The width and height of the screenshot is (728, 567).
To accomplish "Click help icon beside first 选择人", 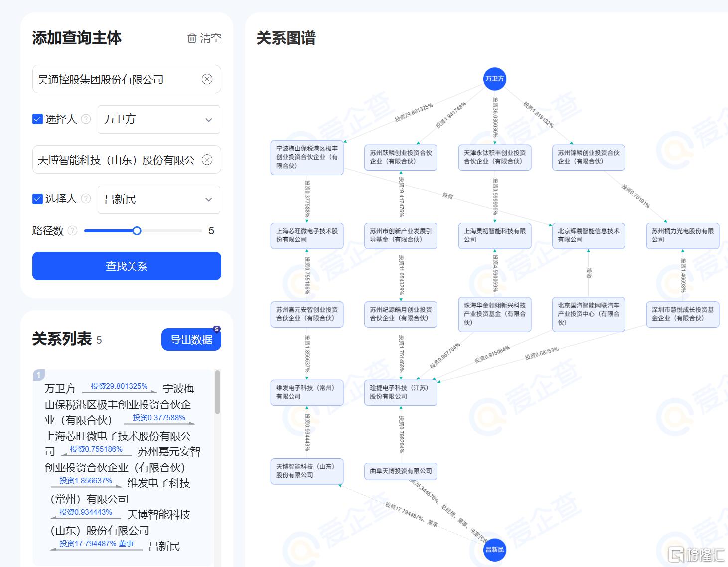I will tap(86, 119).
